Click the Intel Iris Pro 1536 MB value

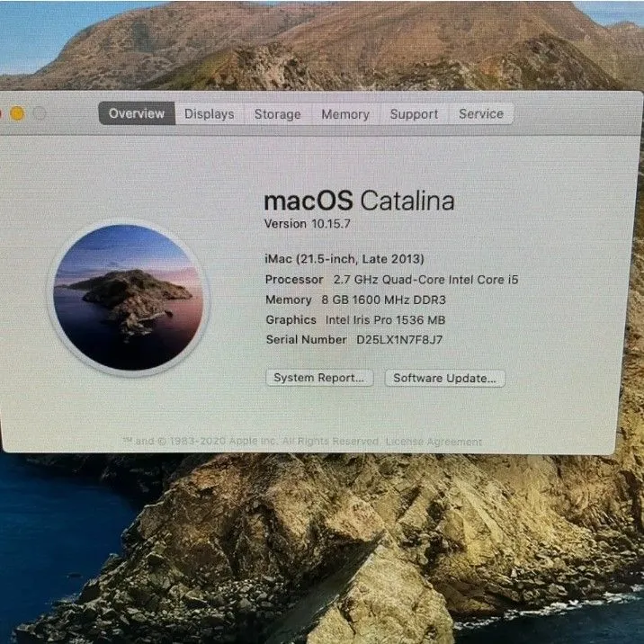tap(385, 320)
